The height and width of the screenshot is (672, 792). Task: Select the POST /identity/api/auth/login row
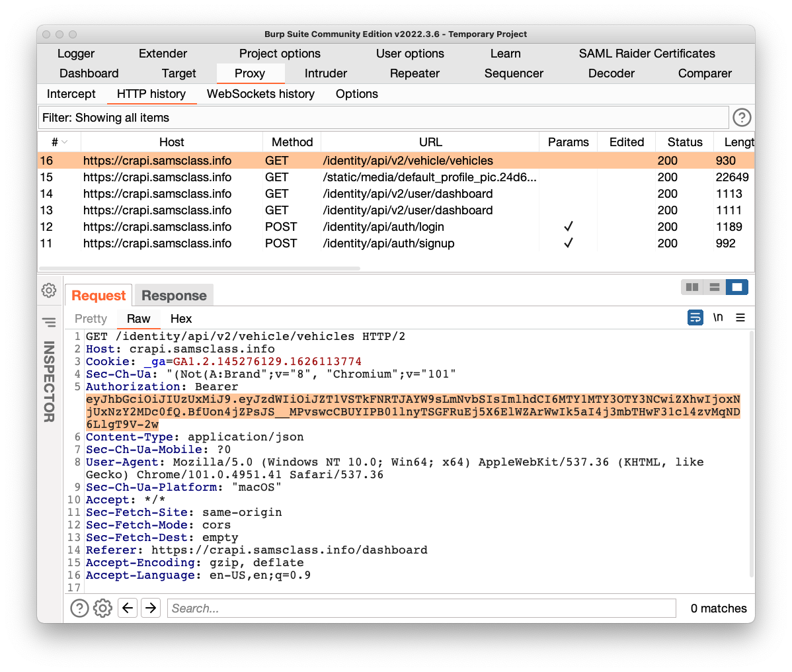tap(383, 227)
